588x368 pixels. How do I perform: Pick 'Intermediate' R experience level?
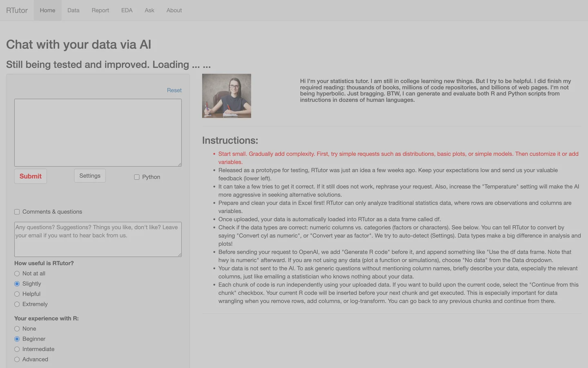[17, 349]
